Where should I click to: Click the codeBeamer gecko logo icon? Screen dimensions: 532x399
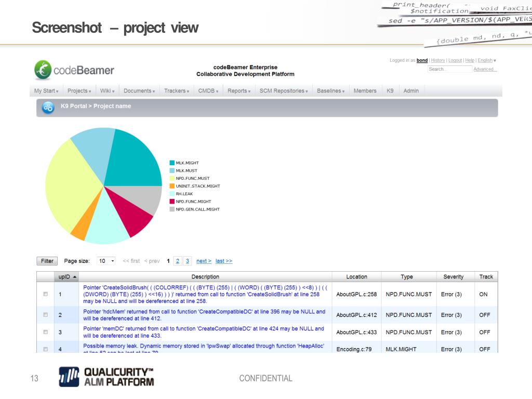(x=43, y=70)
